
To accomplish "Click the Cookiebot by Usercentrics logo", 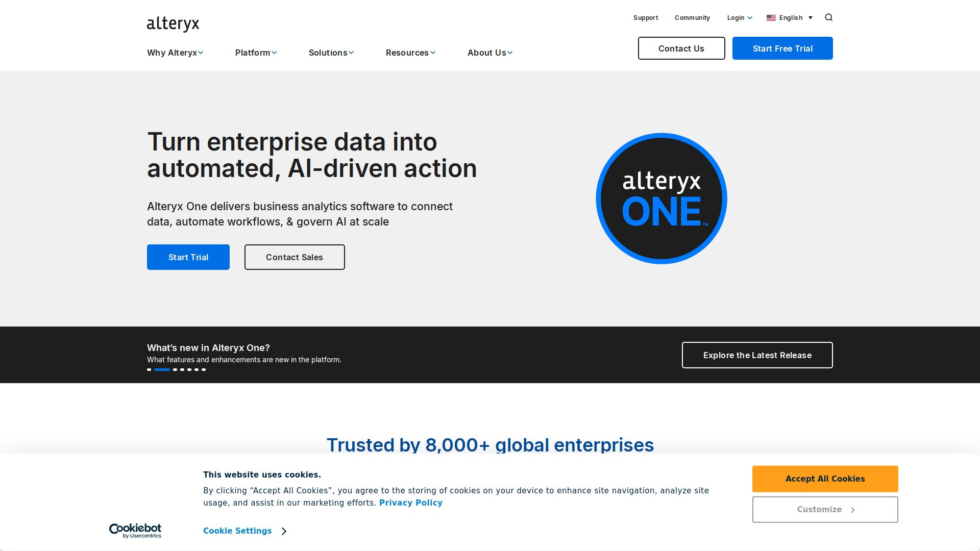I will [135, 531].
